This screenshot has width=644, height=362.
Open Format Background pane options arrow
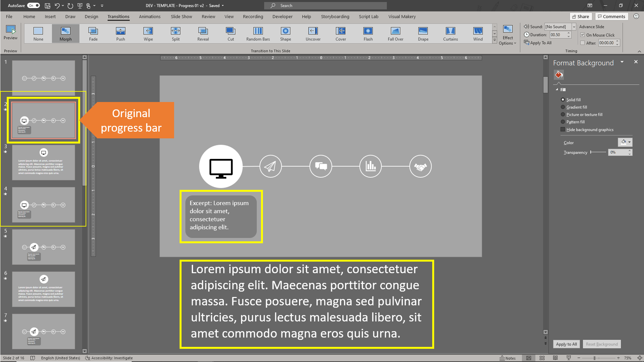tap(622, 62)
